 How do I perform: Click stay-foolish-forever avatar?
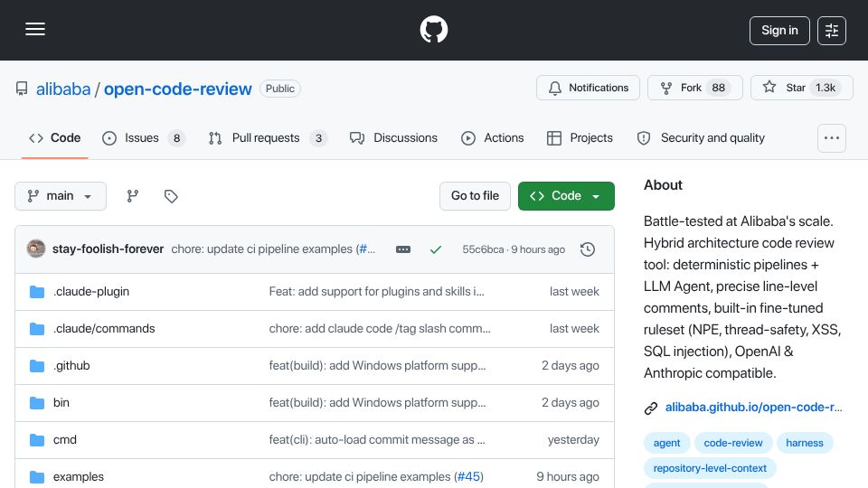tap(36, 249)
